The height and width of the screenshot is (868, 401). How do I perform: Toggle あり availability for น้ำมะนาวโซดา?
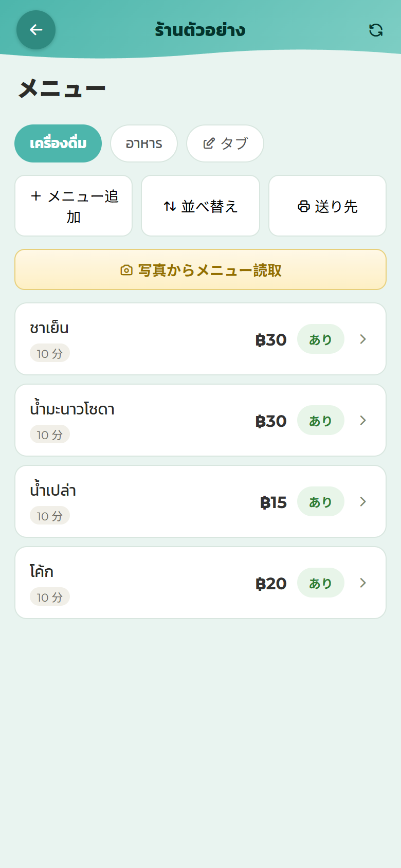point(321,420)
